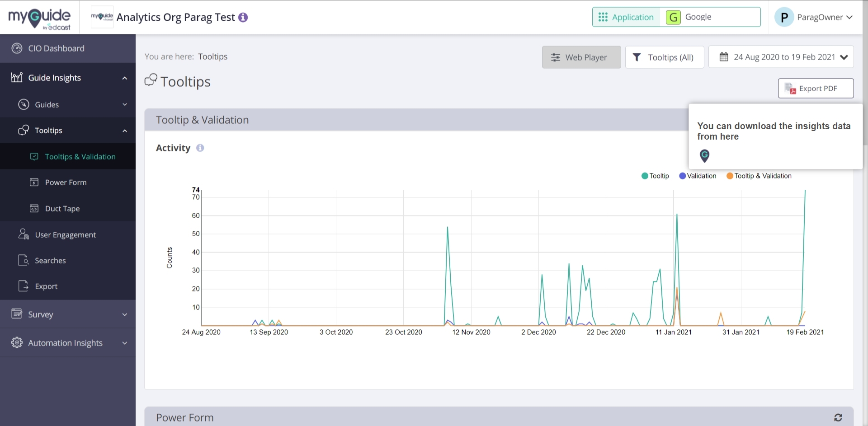Click the organization thumbnail next to Analytics Org

pos(102,17)
